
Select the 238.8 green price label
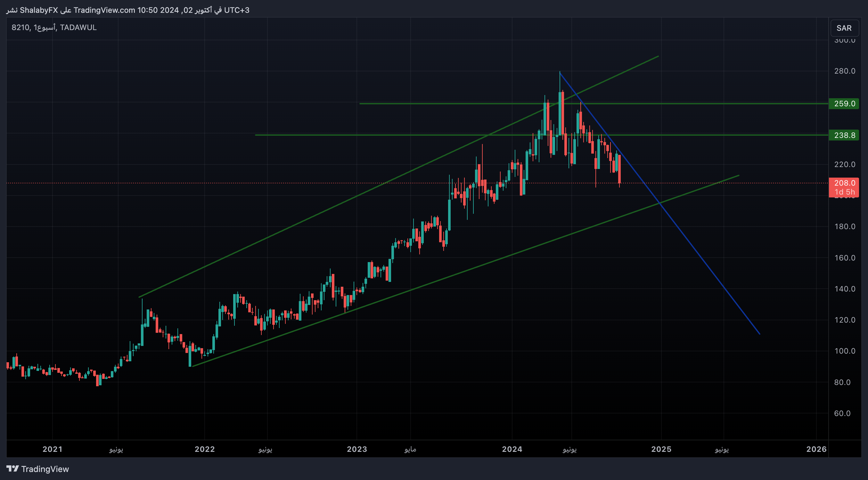843,135
